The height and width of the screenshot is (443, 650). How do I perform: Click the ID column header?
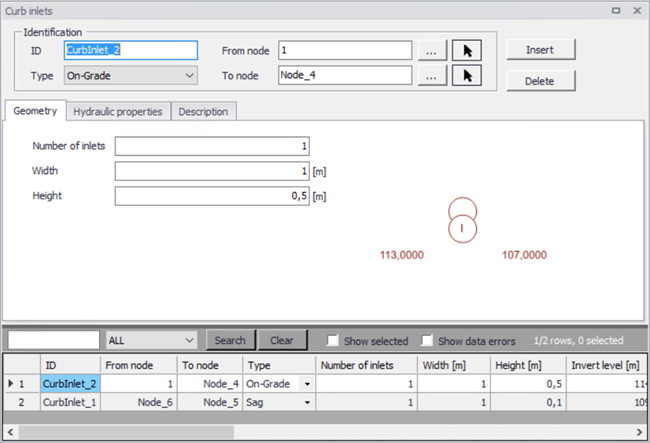click(70, 365)
